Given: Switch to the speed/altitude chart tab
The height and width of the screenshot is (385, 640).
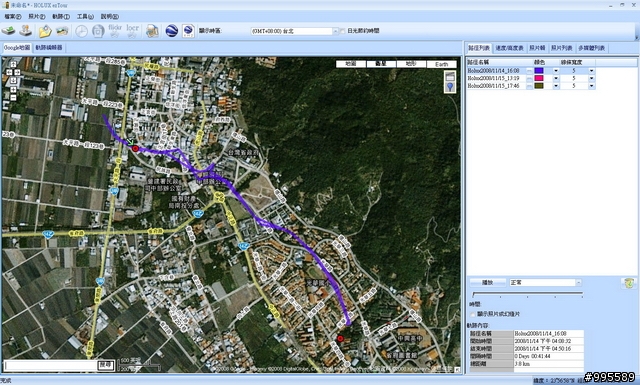Looking at the screenshot, I should click(x=509, y=48).
